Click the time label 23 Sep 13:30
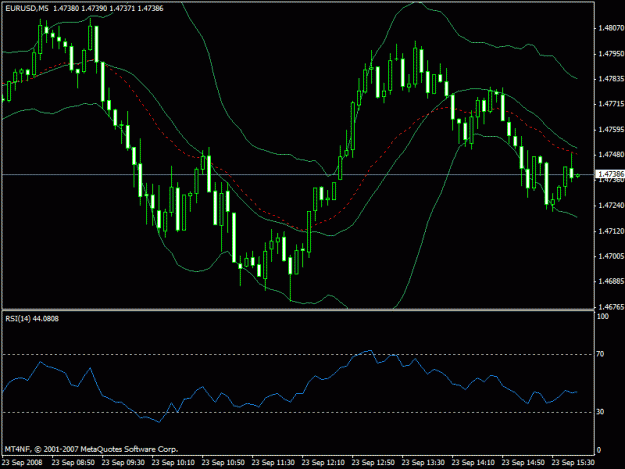Screen dimensions: 625x469 [x=423, y=462]
